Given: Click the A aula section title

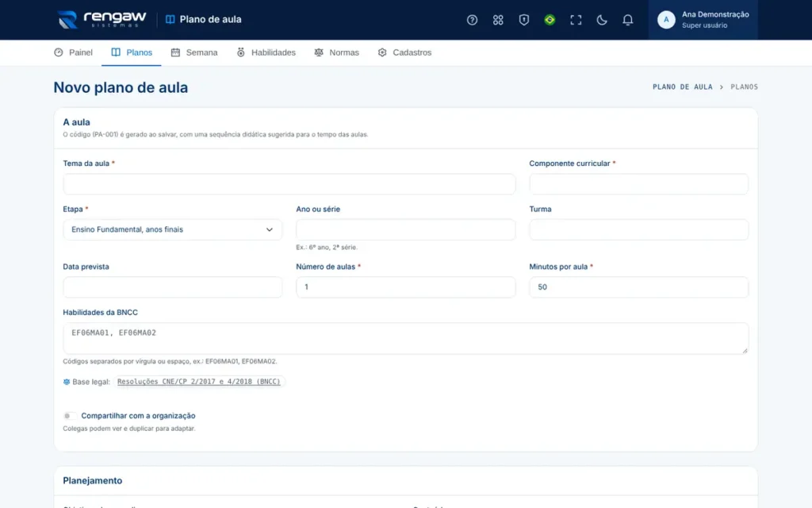Looking at the screenshot, I should 77,122.
